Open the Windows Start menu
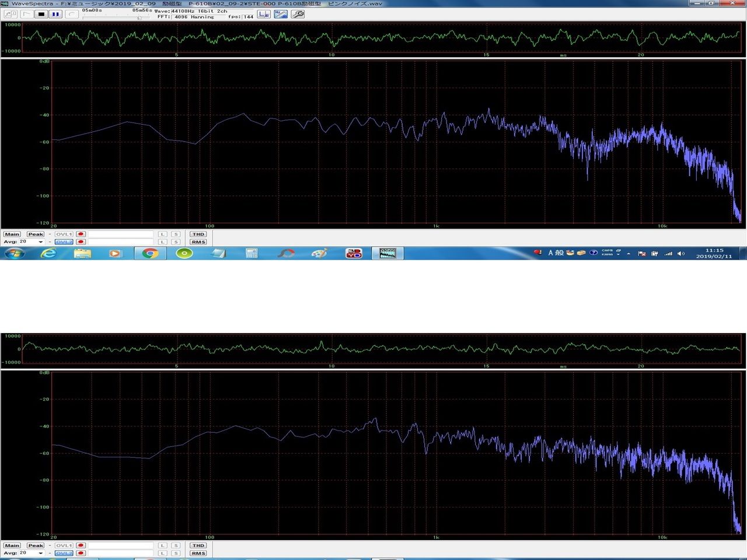Viewport: 747px width, 560px height. pos(14,253)
